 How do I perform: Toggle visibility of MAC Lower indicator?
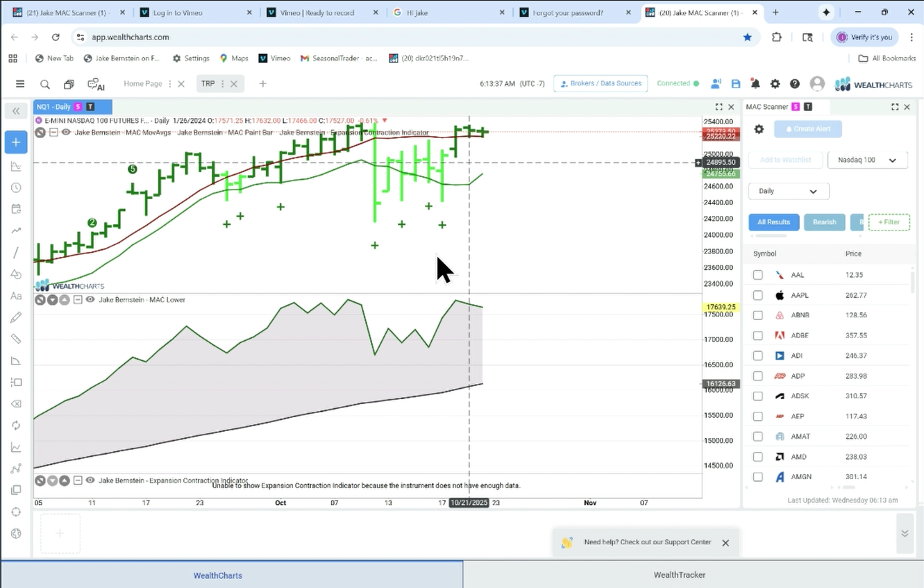tap(90, 300)
